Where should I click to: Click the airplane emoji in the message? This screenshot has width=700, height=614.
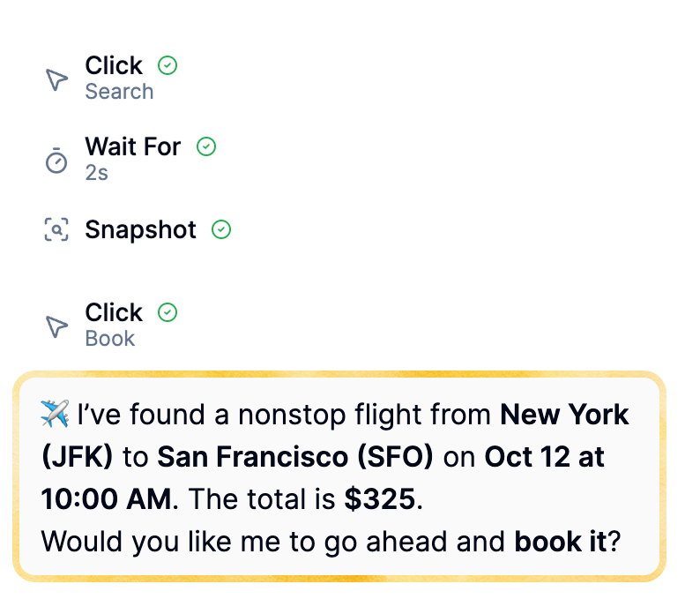point(56,414)
